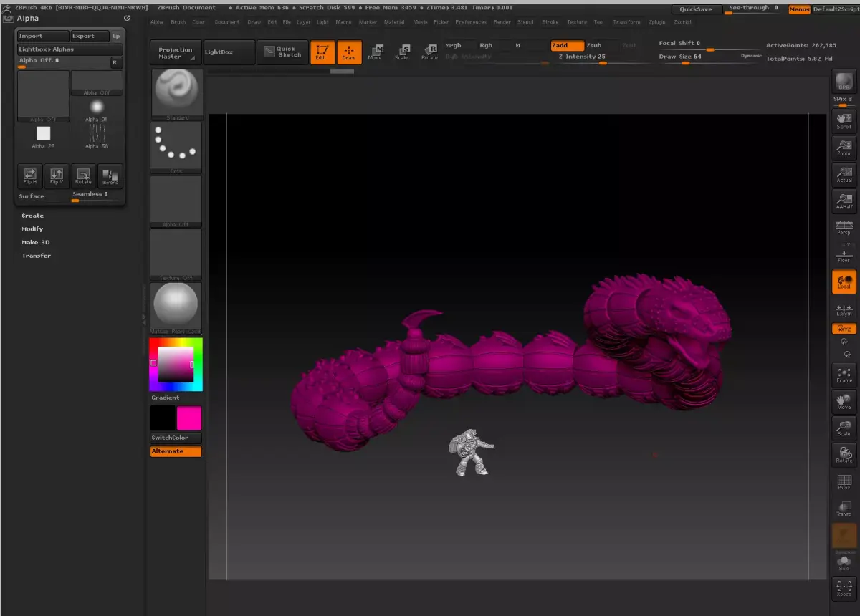Click the SwitchColor button
860x616 pixels.
click(176, 438)
